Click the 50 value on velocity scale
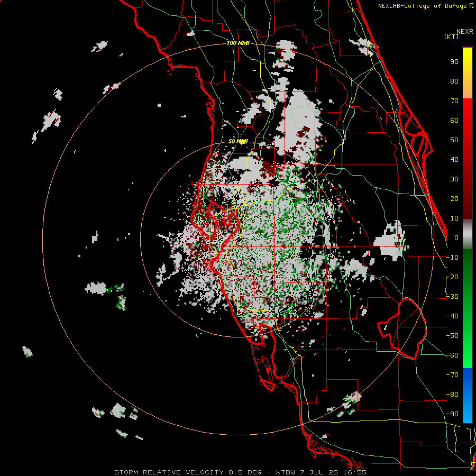This screenshot has height=476, width=476. pos(454,140)
